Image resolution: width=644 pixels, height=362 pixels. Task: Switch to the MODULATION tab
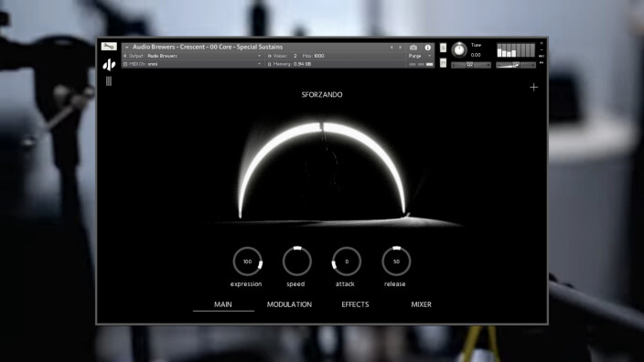point(289,304)
